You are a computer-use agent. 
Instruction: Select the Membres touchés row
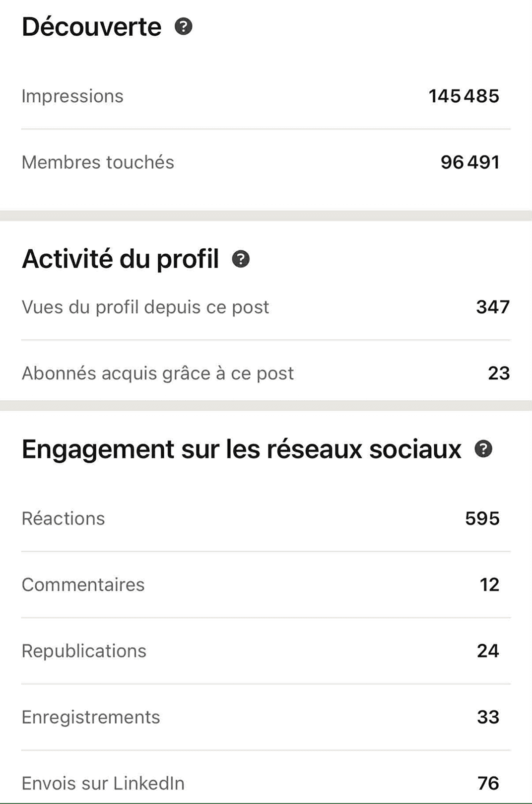point(266,162)
